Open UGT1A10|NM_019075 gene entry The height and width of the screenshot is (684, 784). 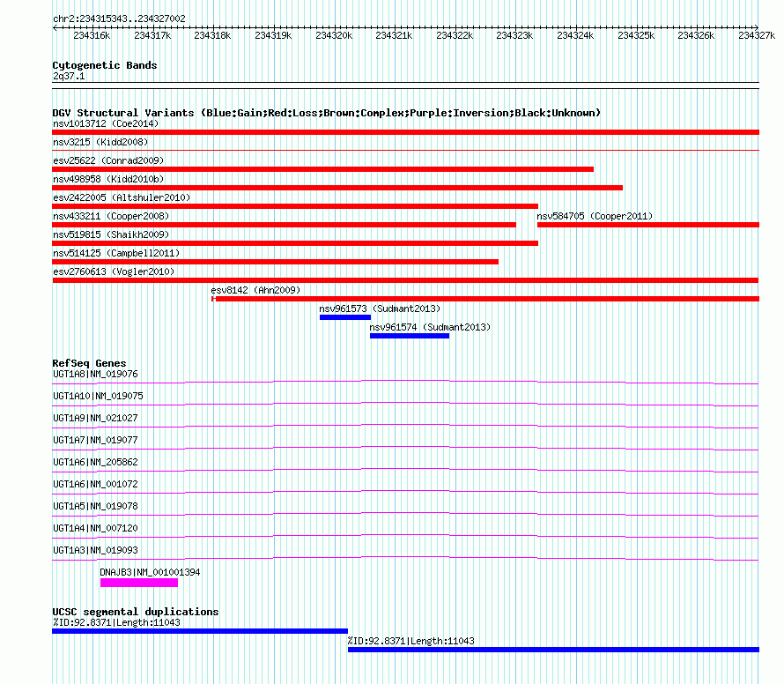(x=98, y=397)
